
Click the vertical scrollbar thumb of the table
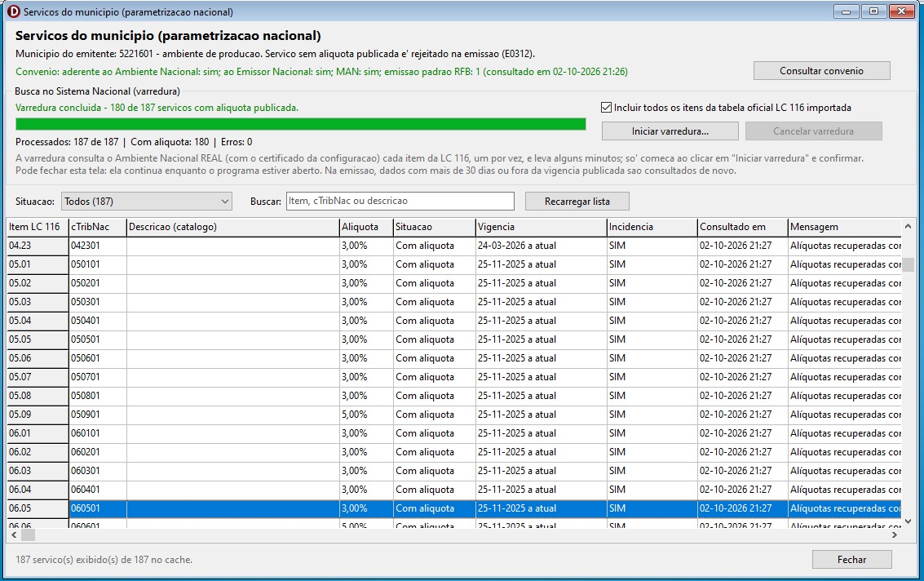click(x=908, y=265)
